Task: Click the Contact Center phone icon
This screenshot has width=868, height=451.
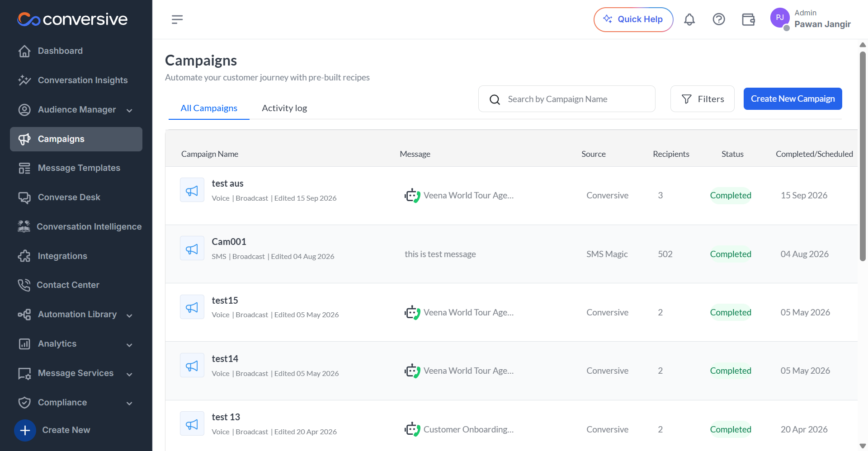Action: click(x=24, y=285)
